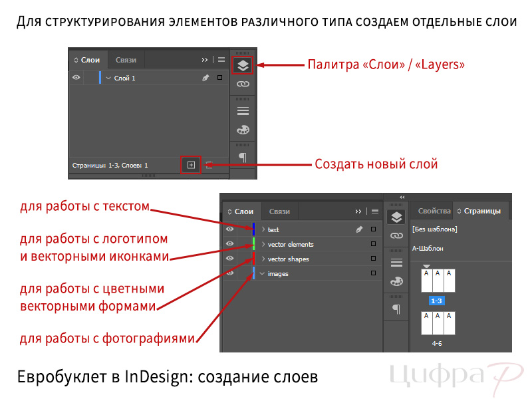Expand the text layer
The image size is (532, 399).
(263, 229)
